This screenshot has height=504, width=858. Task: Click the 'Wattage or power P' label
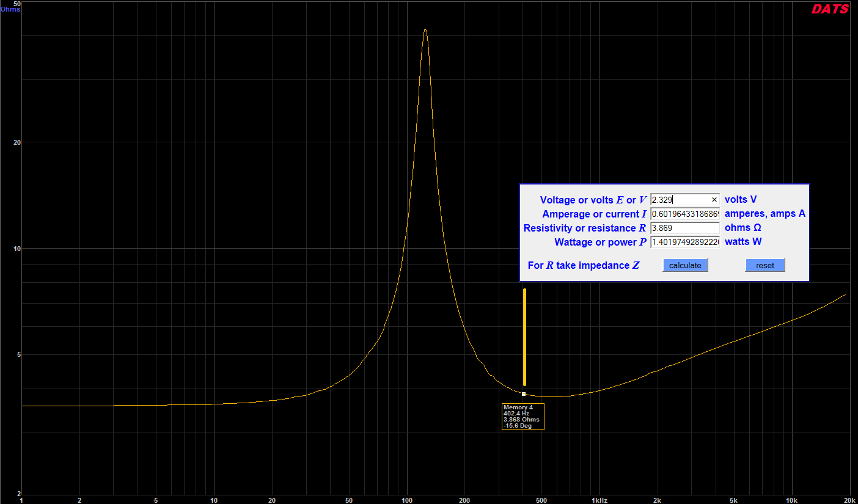(x=600, y=242)
